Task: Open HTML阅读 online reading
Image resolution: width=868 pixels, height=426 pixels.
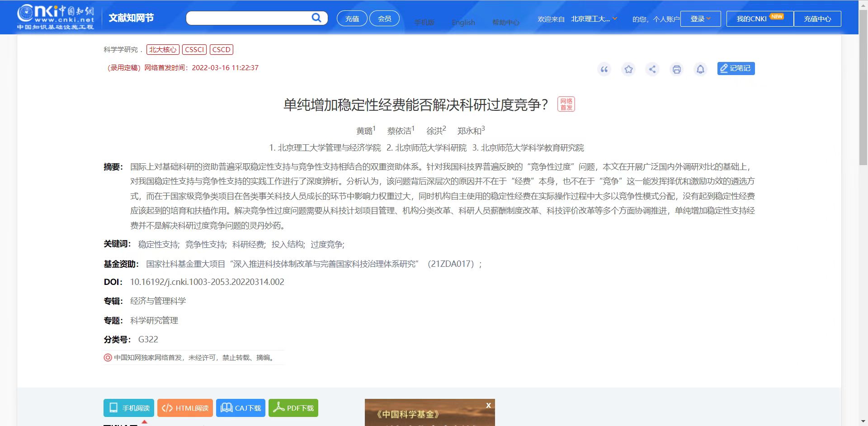Action: (x=185, y=407)
